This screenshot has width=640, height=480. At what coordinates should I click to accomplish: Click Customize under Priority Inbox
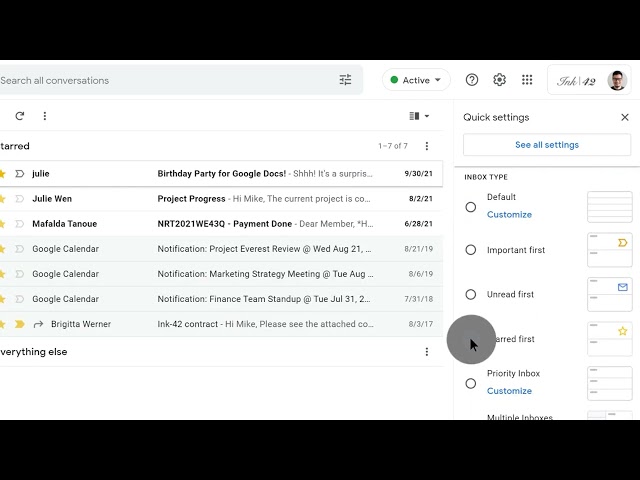[x=509, y=391]
